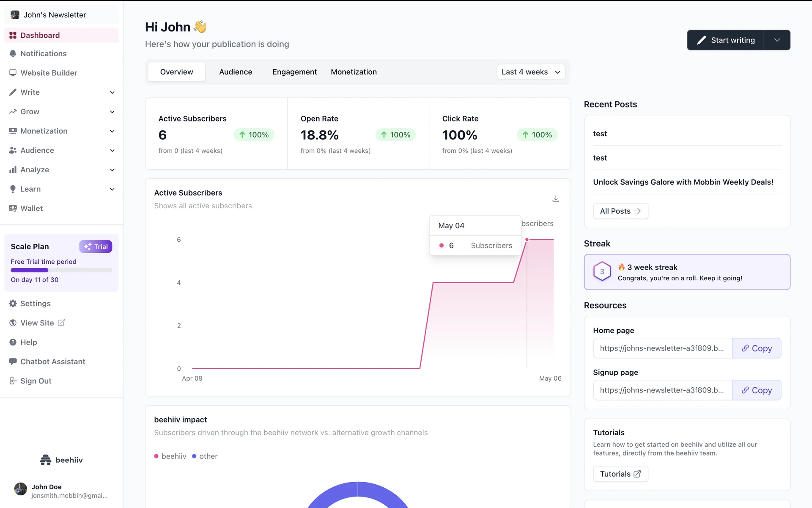Open the dropdown arrow next to Start writing
812x508 pixels.
coord(777,40)
